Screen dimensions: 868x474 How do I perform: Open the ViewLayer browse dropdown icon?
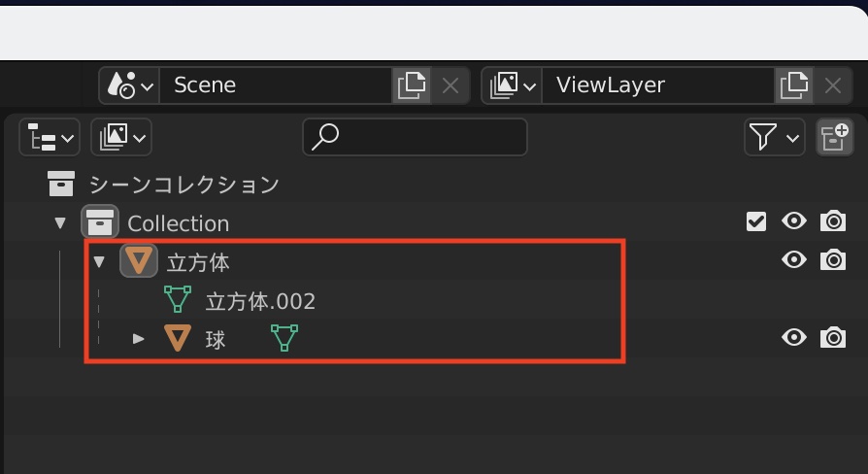[x=513, y=85]
